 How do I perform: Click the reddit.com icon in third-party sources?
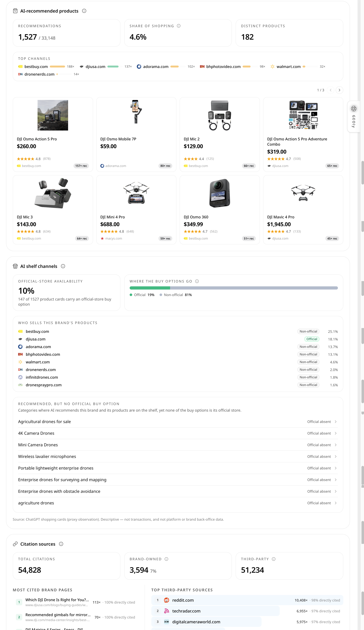167,600
